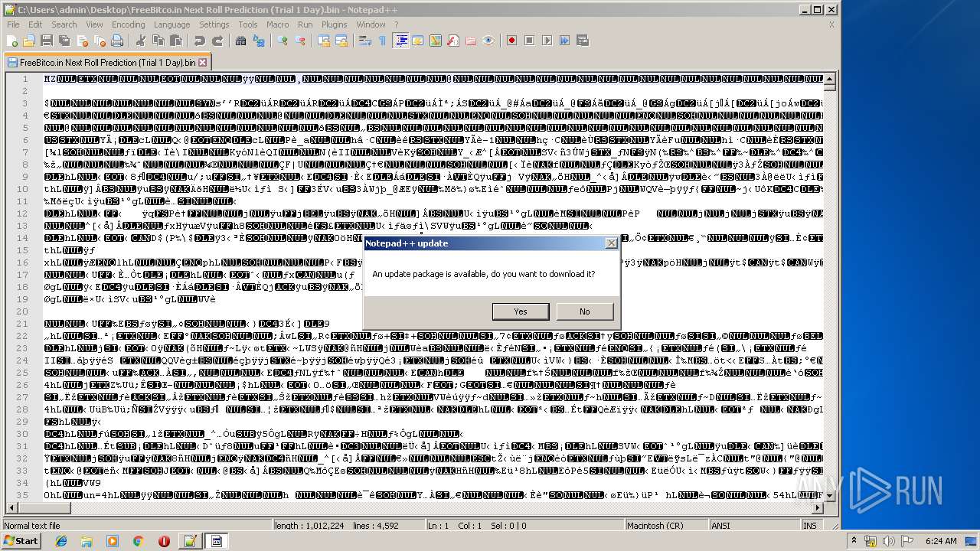This screenshot has height=551, width=980.
Task: Click the Redo arrow icon
Action: (217, 41)
